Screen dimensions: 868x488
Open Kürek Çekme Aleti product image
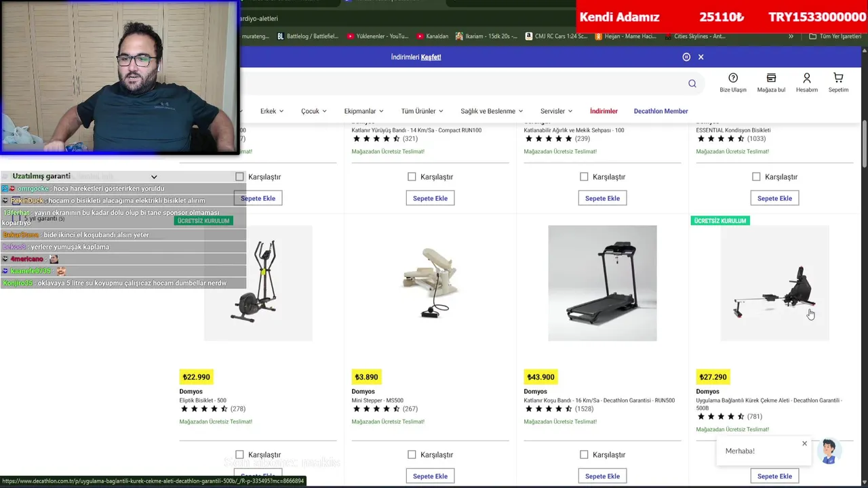774,283
